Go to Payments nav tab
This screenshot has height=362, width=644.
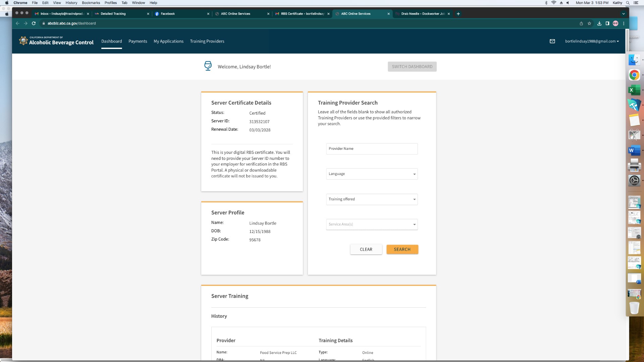[138, 41]
